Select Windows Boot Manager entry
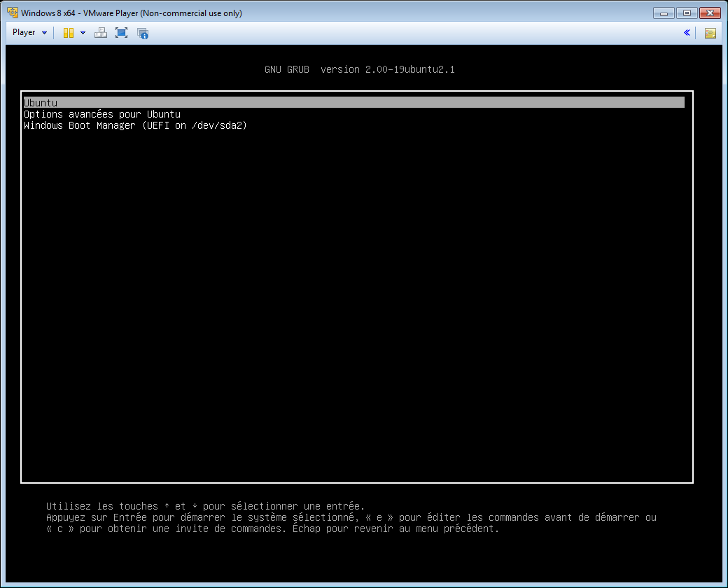The width and height of the screenshot is (728, 588). pyautogui.click(x=135, y=125)
